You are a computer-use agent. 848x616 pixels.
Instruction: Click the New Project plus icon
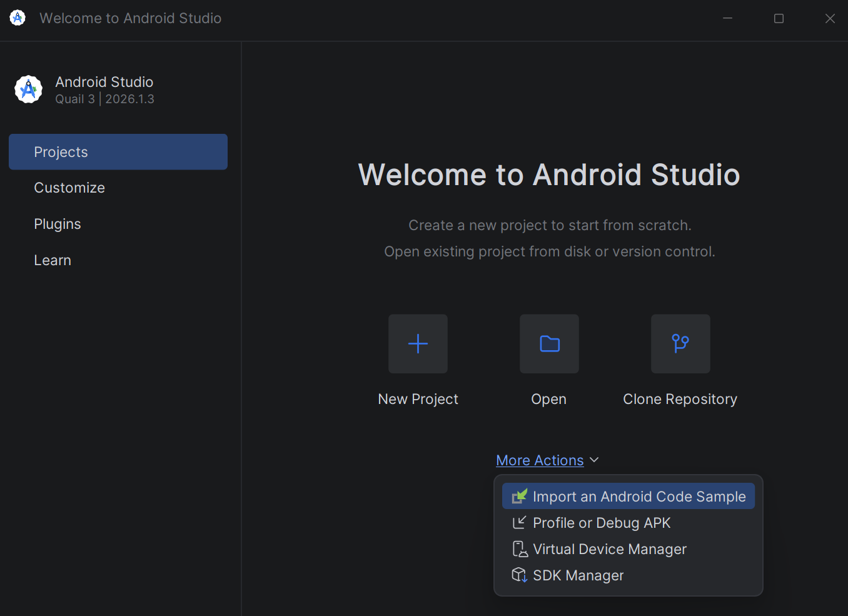418,343
